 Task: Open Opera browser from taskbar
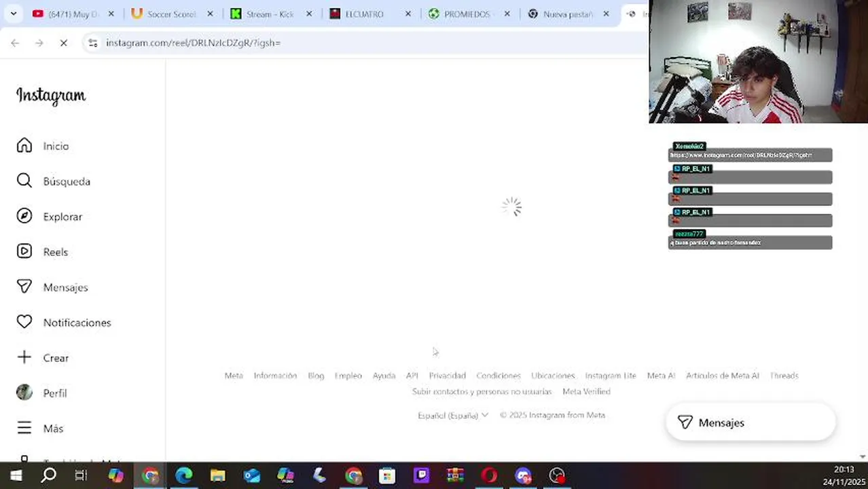[489, 475]
